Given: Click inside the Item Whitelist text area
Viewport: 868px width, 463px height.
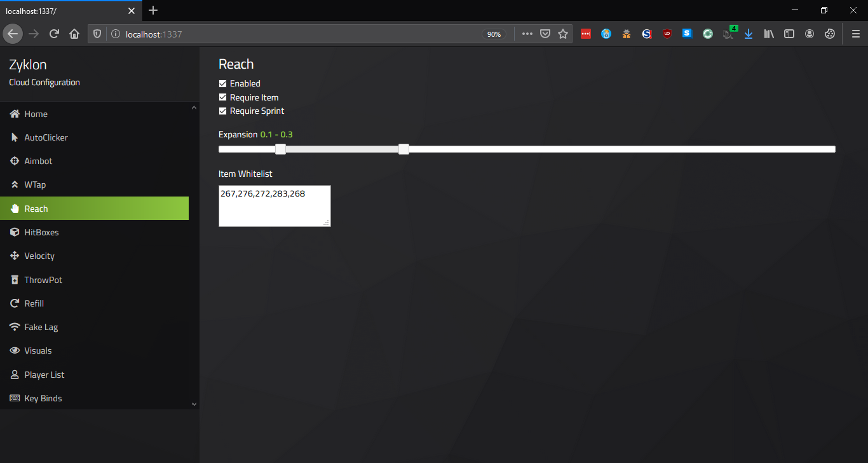Looking at the screenshot, I should click(275, 205).
